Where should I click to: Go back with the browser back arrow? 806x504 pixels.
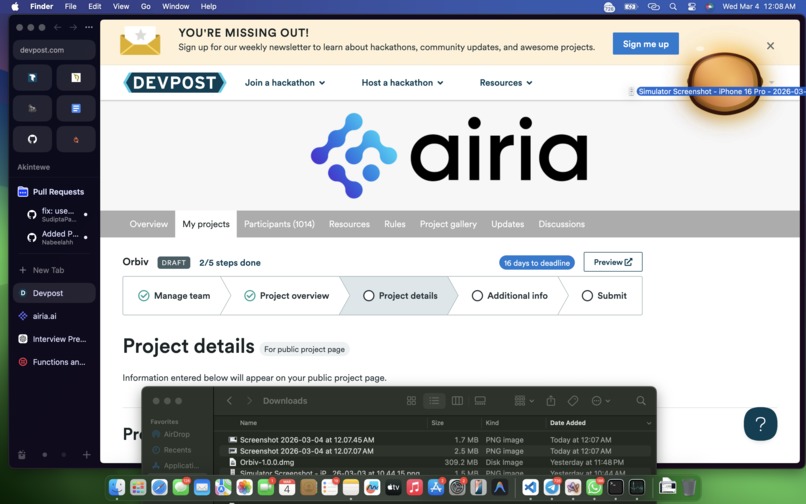pos(58,27)
